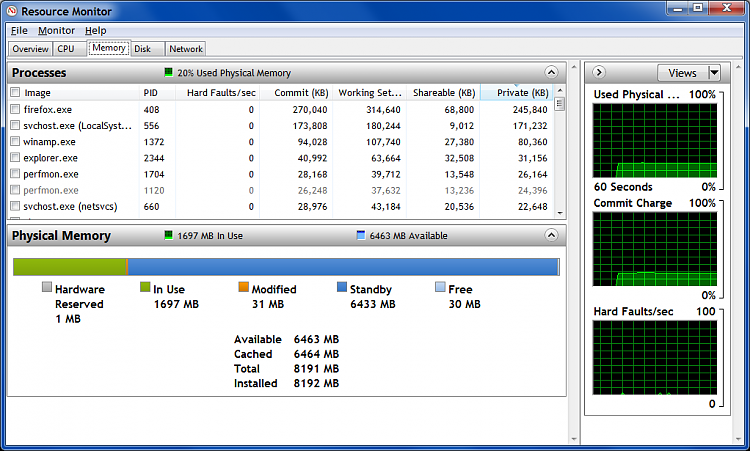Sort by the PID column header
Viewport: 750px width, 451px height.
point(157,93)
